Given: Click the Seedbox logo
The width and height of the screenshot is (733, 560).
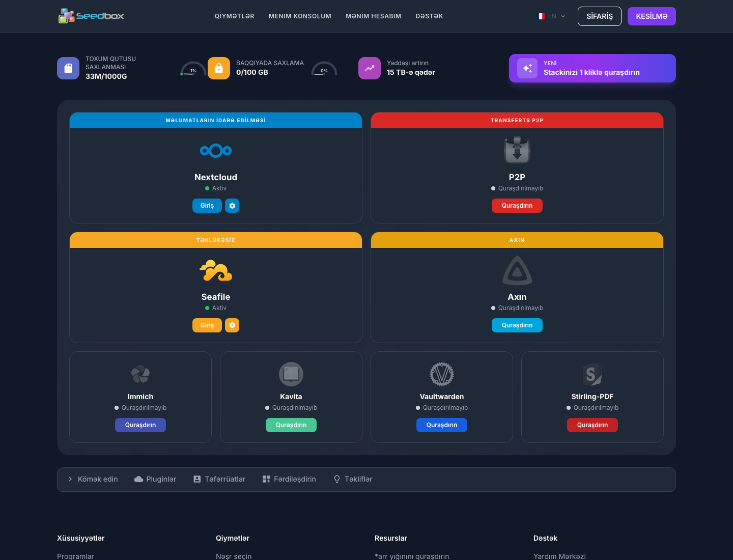Looking at the screenshot, I should [91, 16].
